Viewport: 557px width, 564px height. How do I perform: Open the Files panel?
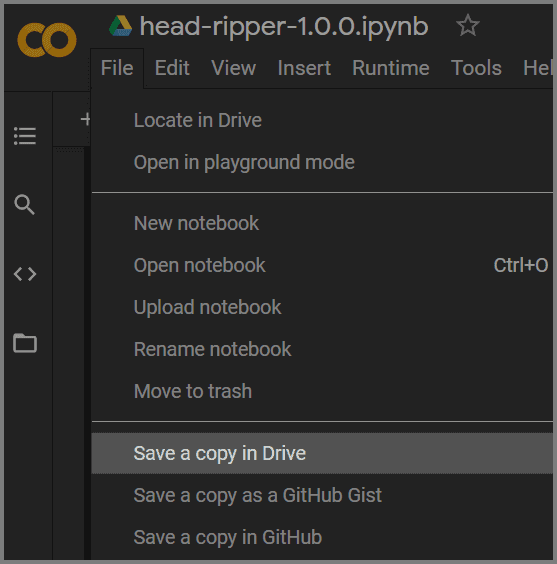pyautogui.click(x=25, y=343)
